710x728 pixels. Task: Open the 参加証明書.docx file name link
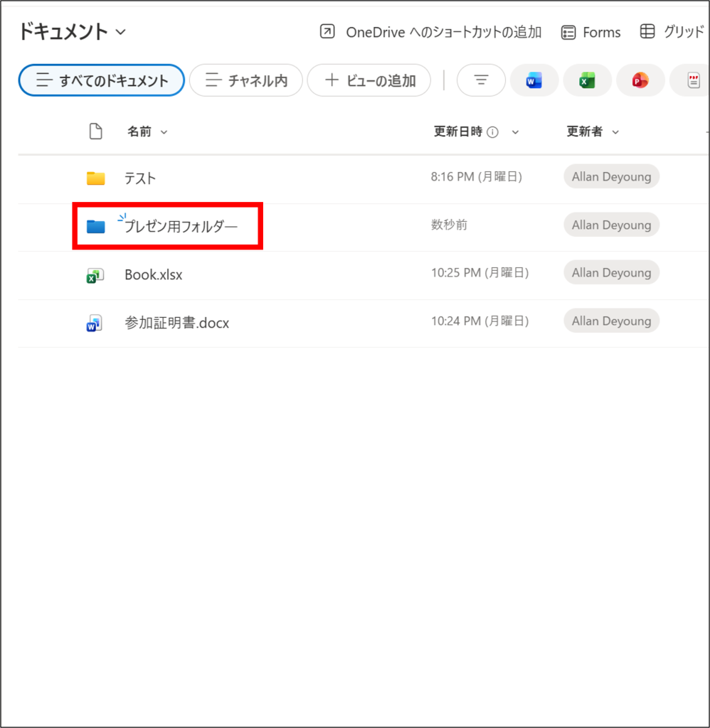click(176, 323)
